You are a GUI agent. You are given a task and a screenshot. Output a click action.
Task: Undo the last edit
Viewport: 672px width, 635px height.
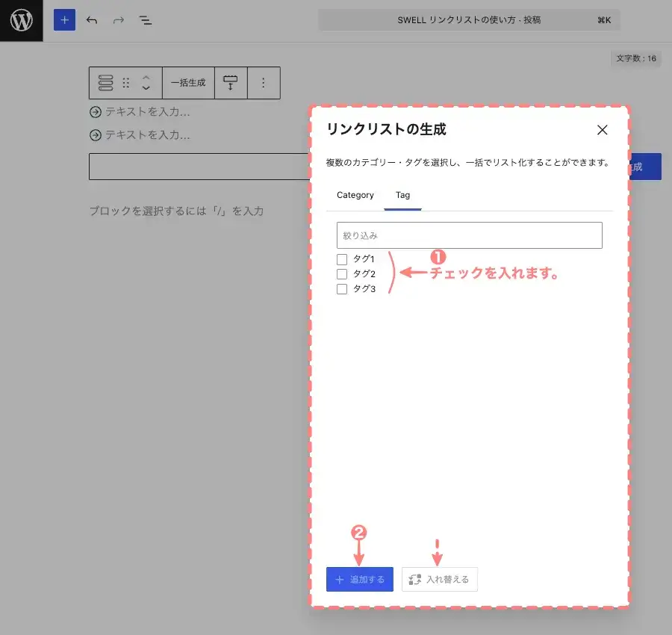[92, 20]
